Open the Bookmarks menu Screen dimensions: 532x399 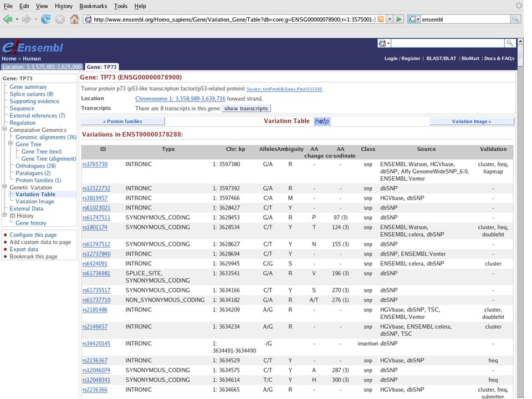pos(93,6)
